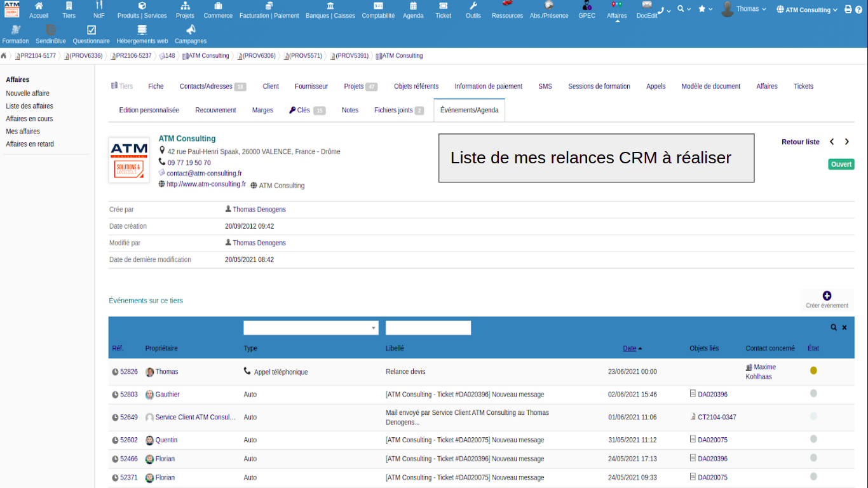Click the search magnifier in events table header
This screenshot has width=868, height=488.
point(834,328)
